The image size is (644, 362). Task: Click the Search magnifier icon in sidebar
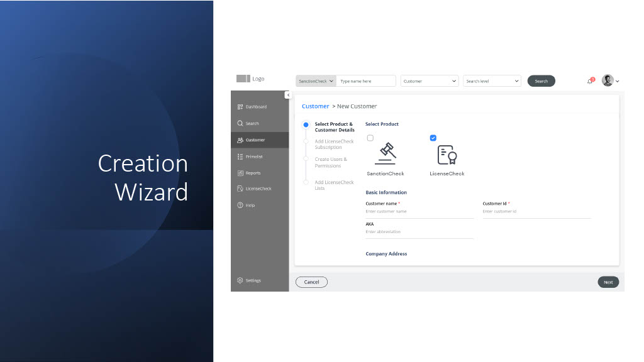pyautogui.click(x=240, y=123)
